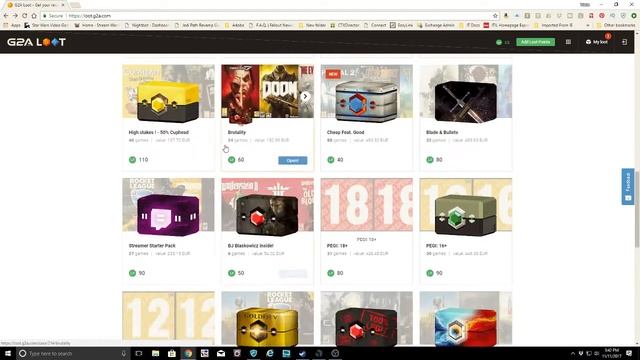Click the NEW badge on Cheap Feat. Good

click(x=333, y=74)
